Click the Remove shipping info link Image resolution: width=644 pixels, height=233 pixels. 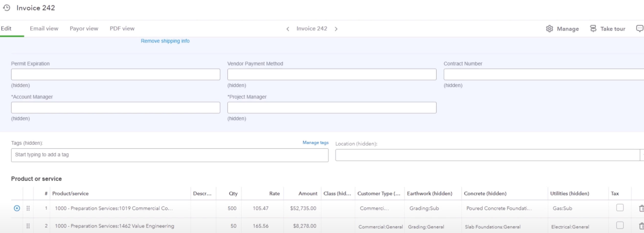tap(165, 41)
